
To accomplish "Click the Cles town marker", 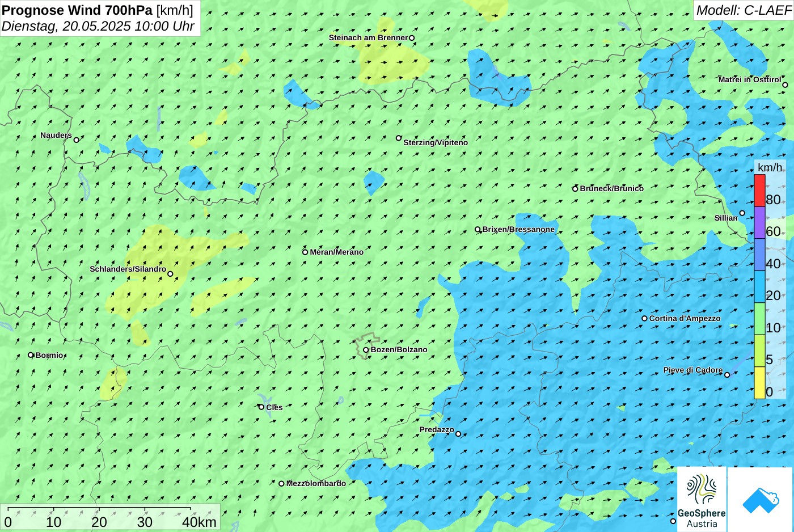I will pyautogui.click(x=261, y=407).
